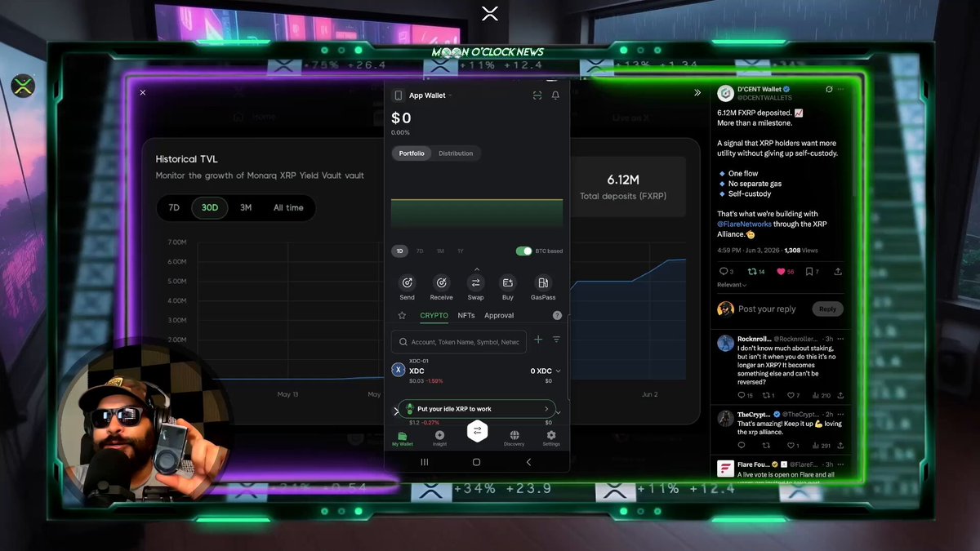Tap the Send icon in the wallet

407,282
